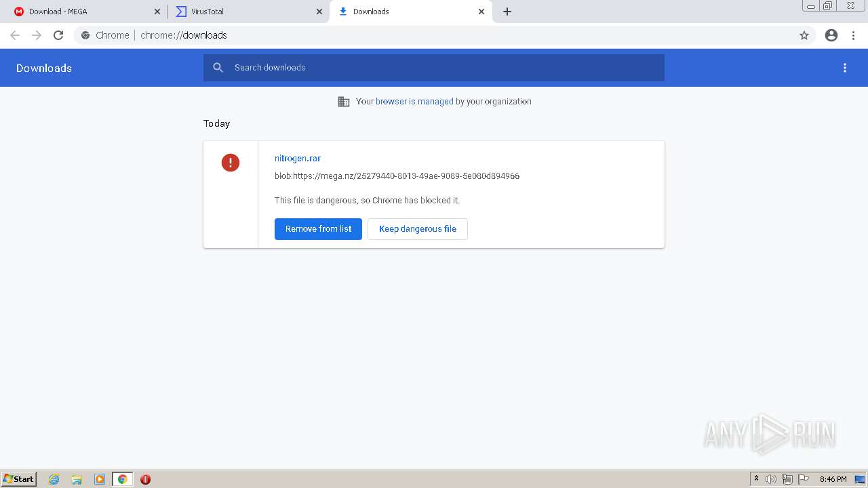The image size is (868, 488).
Task: Close the VirusTotal tab
Action: (319, 12)
